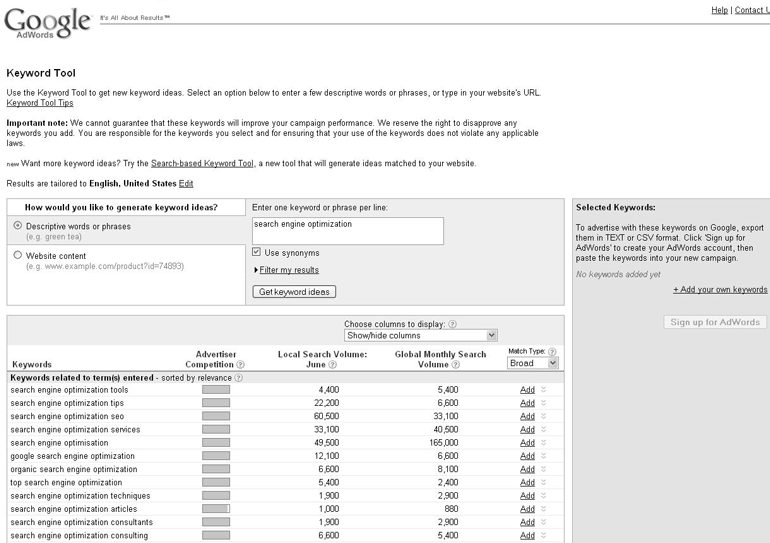Click the Sign up for AdWords button
Image resolution: width=770 pixels, height=543 pixels.
715,322
